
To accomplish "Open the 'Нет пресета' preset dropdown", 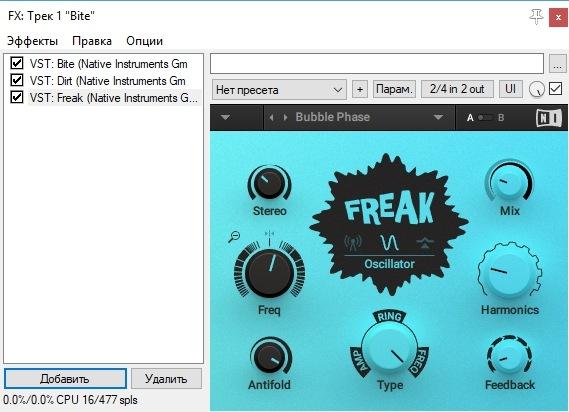I will 279,89.
